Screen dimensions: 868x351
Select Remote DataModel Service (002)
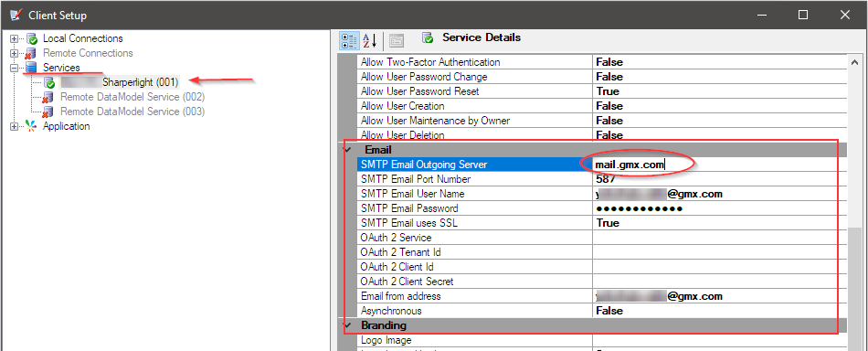[x=132, y=97]
